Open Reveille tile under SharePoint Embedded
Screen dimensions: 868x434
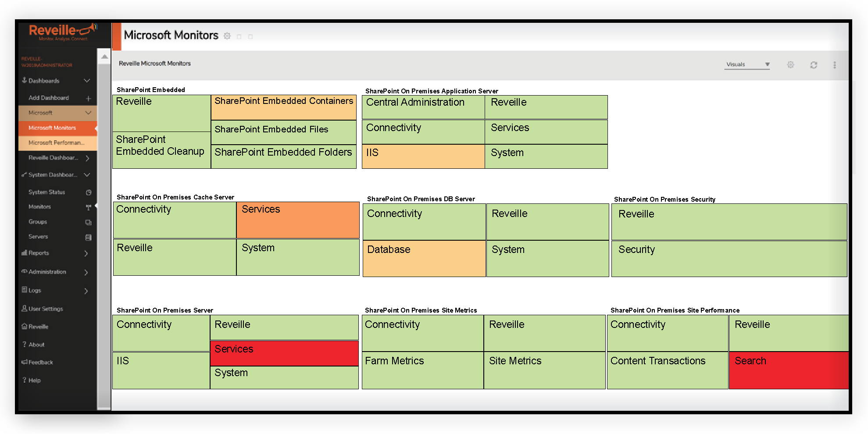(x=161, y=113)
